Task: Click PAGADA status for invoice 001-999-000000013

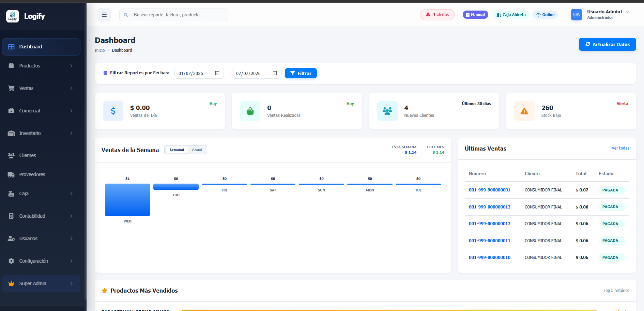Action: [x=612, y=207]
